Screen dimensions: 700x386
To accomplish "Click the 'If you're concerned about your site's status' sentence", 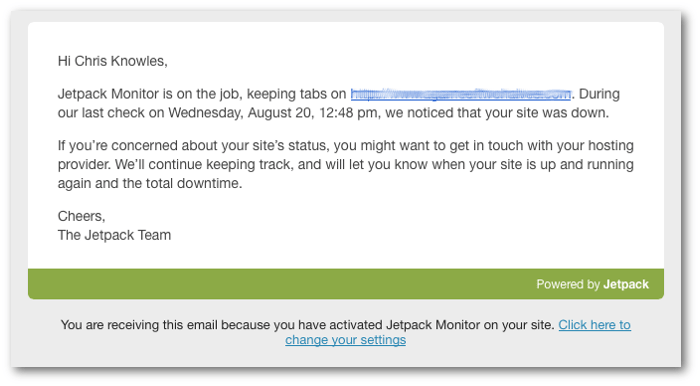I will tap(194, 146).
